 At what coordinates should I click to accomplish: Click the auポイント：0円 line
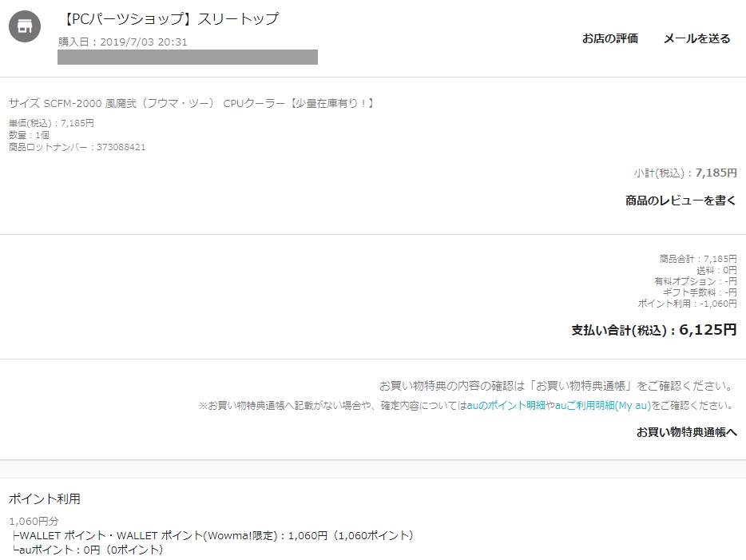(x=88, y=550)
